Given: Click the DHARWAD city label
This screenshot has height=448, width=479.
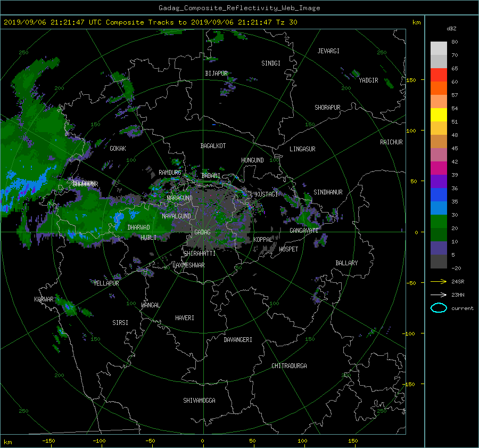Looking at the screenshot, I should pyautogui.click(x=138, y=227).
